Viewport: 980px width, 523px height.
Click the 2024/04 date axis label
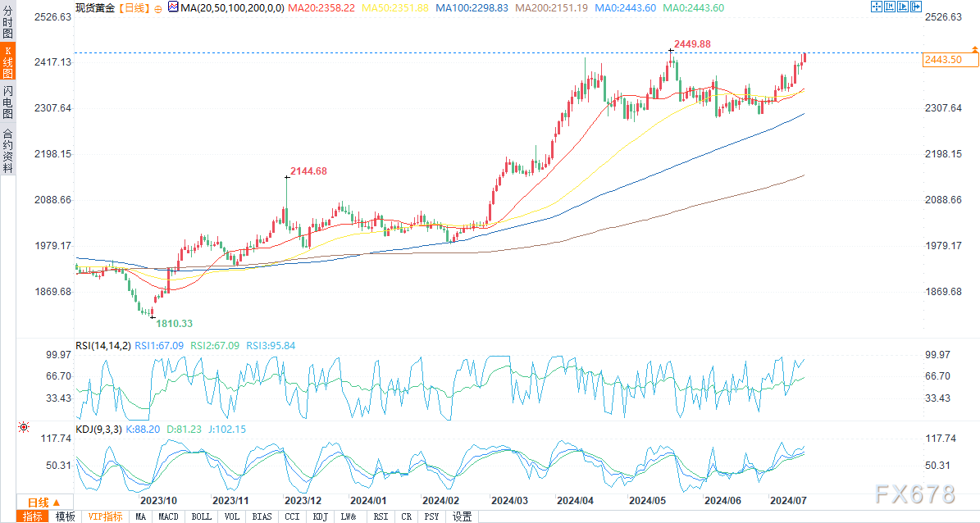575,501
